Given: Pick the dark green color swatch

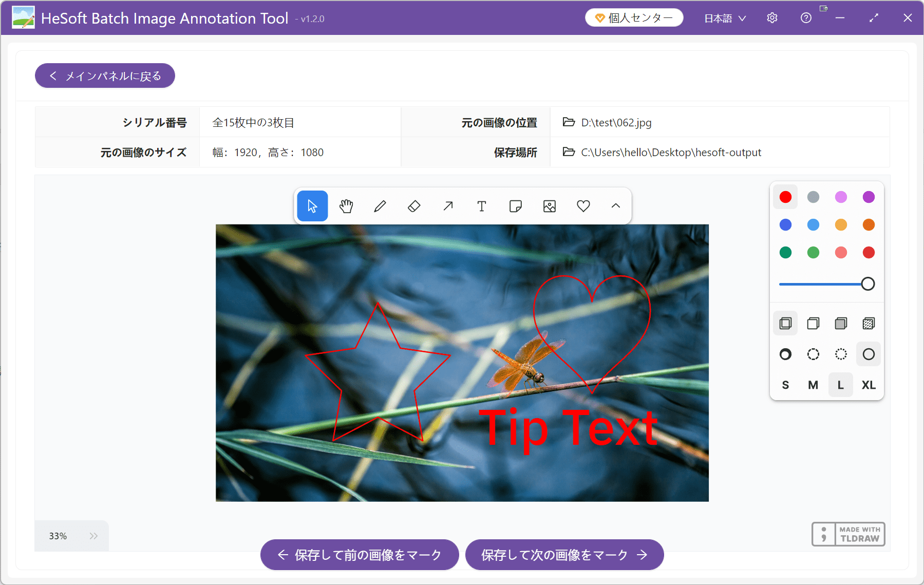Looking at the screenshot, I should point(785,253).
